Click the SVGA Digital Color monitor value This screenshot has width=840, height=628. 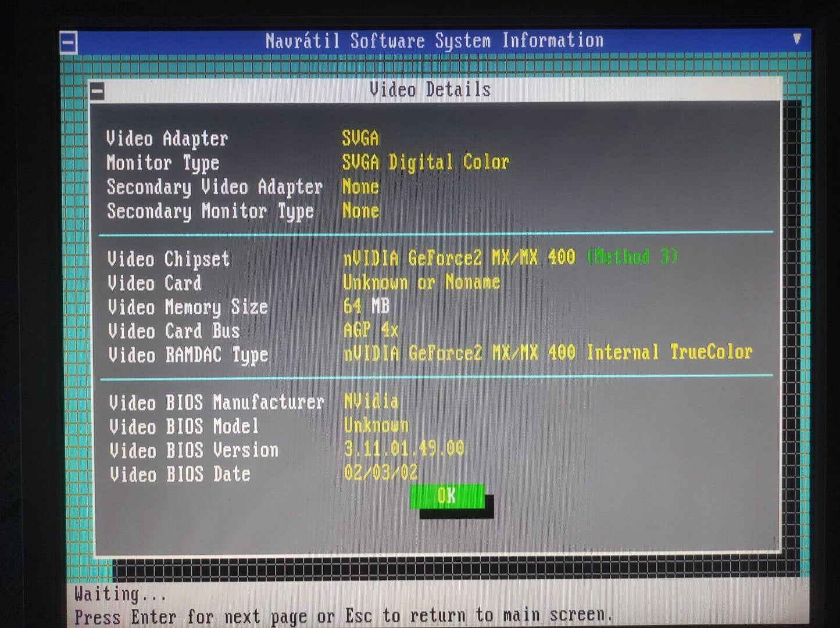pos(425,162)
